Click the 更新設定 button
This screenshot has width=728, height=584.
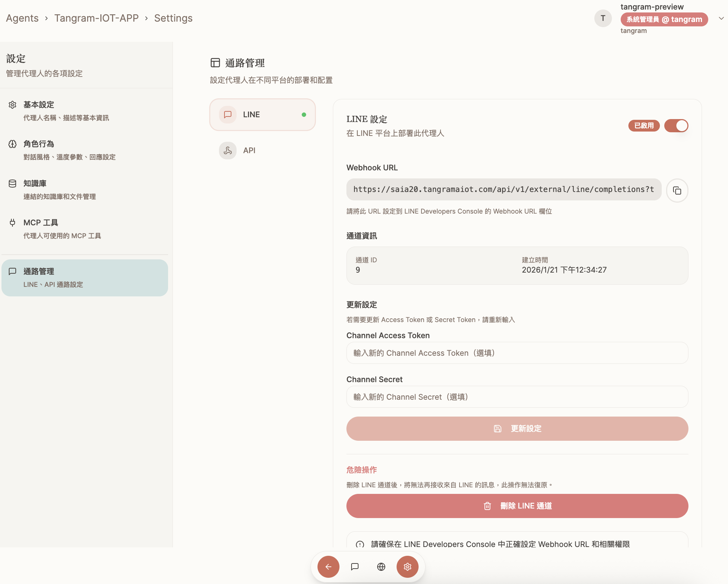[517, 429]
